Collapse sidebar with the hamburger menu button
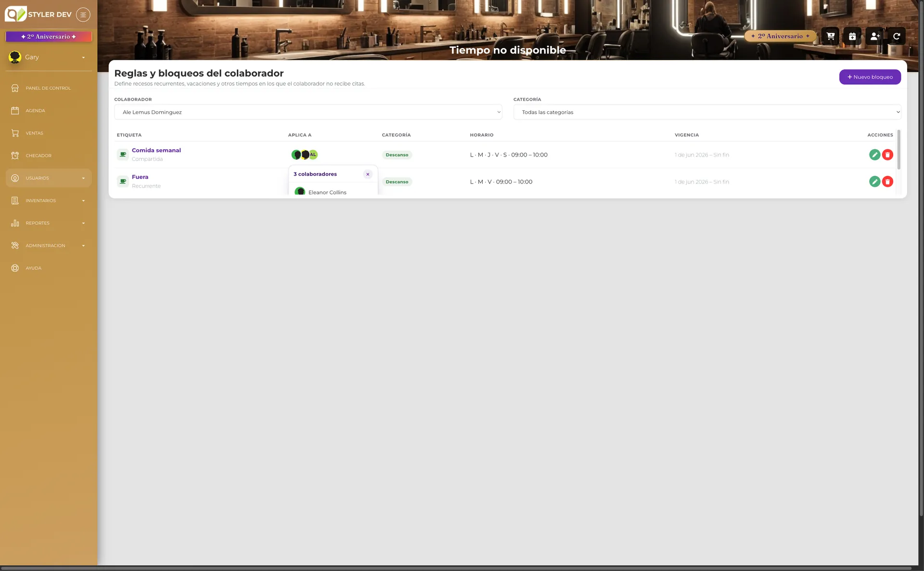 tap(83, 14)
